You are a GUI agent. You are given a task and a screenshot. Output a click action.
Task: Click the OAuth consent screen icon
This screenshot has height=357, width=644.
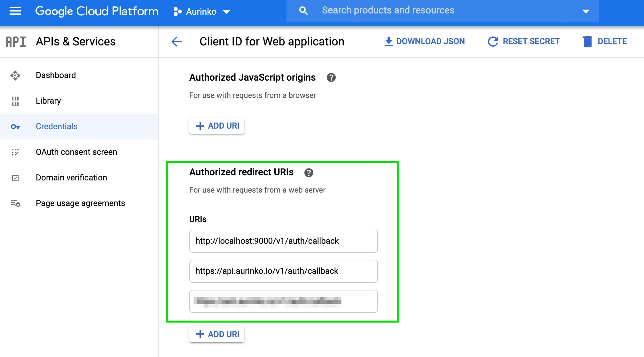(15, 152)
